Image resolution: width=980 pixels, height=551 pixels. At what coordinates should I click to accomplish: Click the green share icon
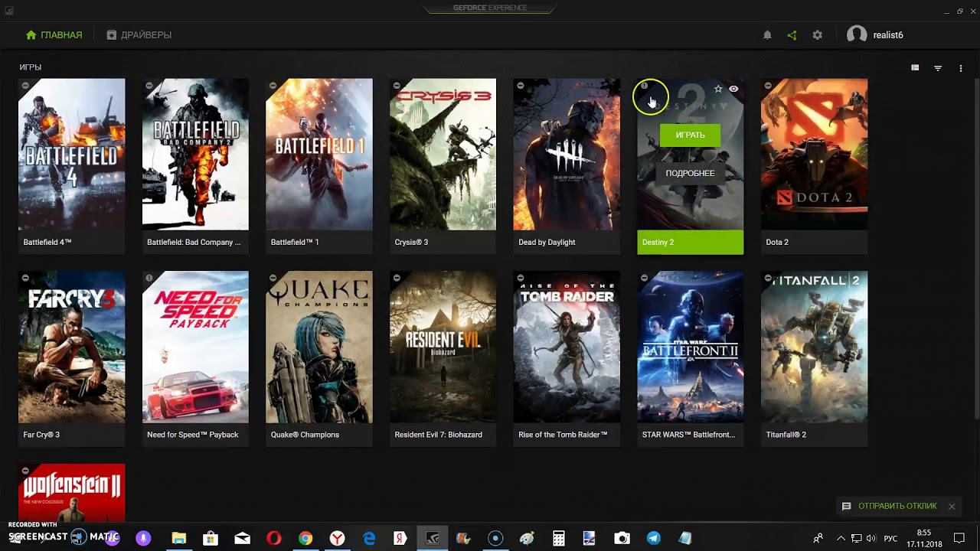(x=792, y=35)
